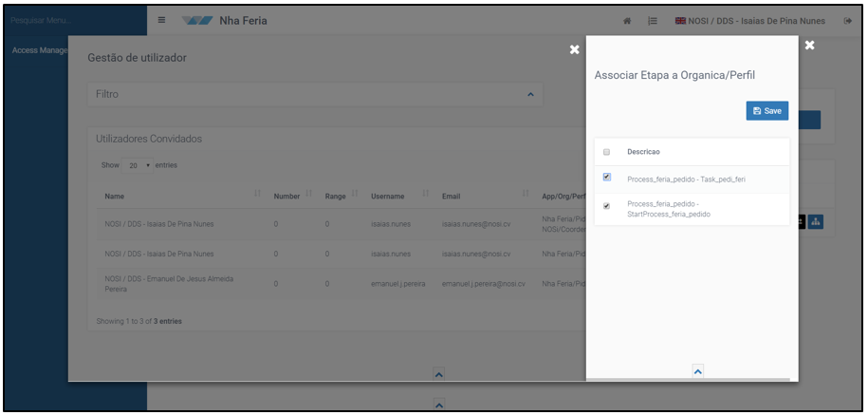Click the Showing 1 to 3 of 3 entries text
868x415 pixels.
coord(139,321)
